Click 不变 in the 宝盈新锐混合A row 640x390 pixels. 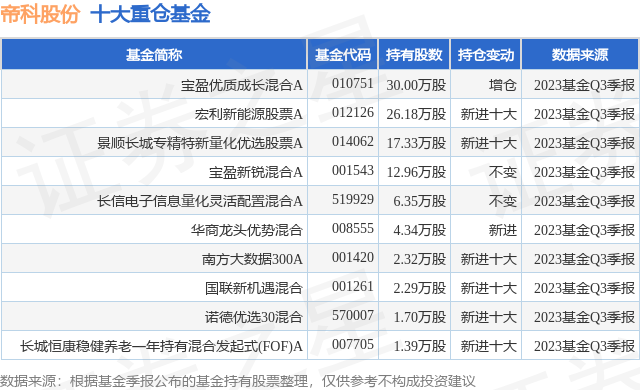pos(503,172)
